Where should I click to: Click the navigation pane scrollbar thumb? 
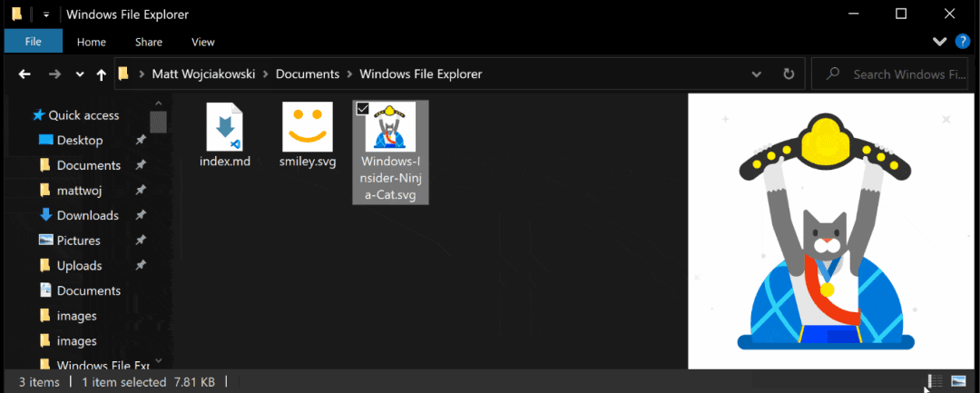coord(158,120)
